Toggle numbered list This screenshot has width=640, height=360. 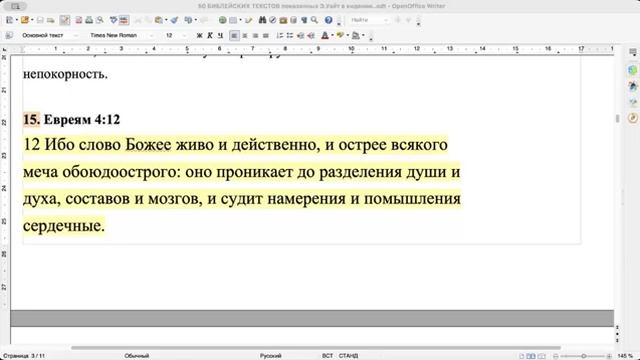(280, 36)
